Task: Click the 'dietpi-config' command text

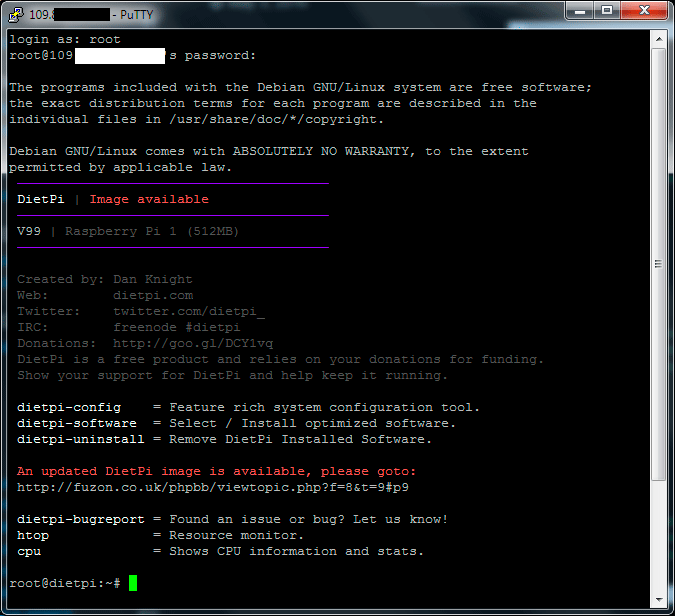Action: coord(69,407)
